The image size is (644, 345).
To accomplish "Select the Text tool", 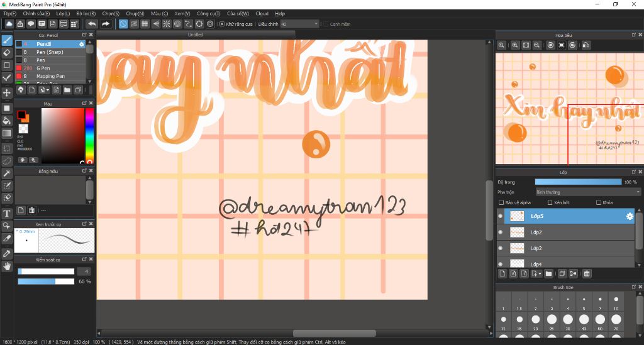I will click(x=6, y=213).
